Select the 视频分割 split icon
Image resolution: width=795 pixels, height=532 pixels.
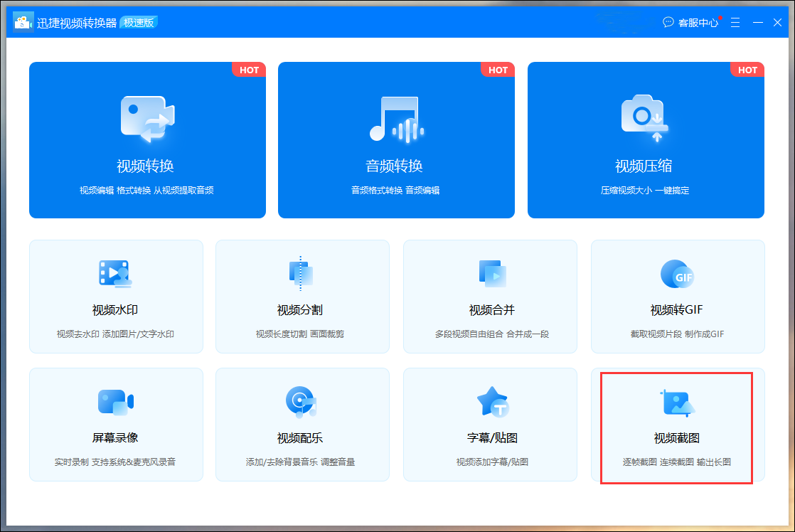click(x=301, y=274)
